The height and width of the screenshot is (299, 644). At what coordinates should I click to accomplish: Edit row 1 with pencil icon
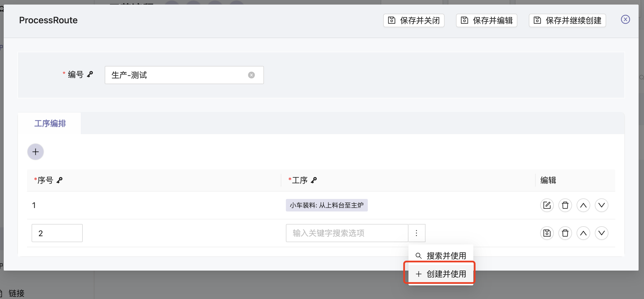547,205
